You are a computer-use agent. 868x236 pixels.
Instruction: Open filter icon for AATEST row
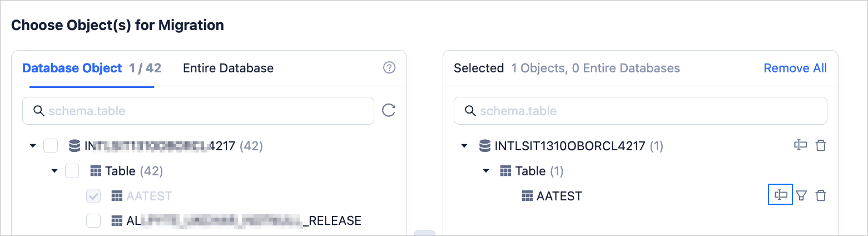point(801,195)
